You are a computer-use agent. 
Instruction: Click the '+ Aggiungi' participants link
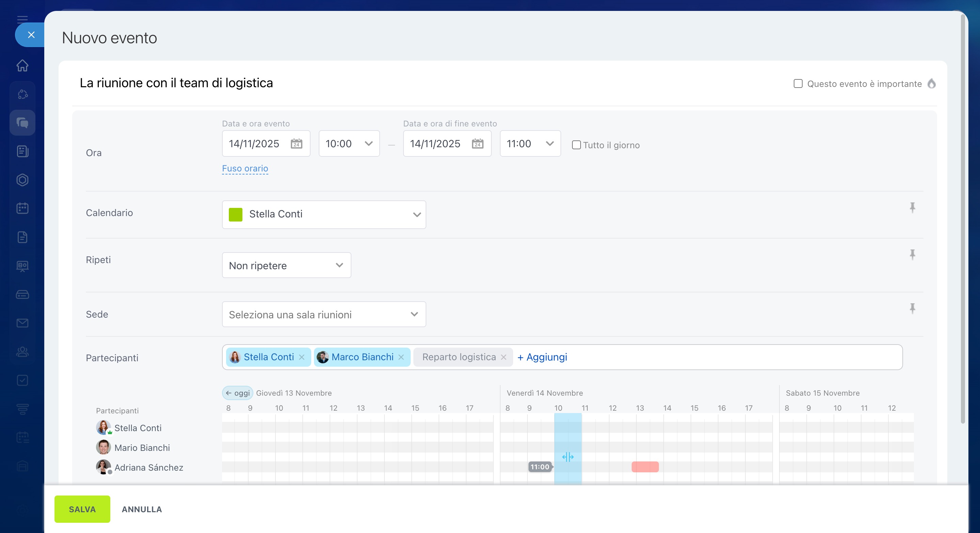click(x=542, y=357)
